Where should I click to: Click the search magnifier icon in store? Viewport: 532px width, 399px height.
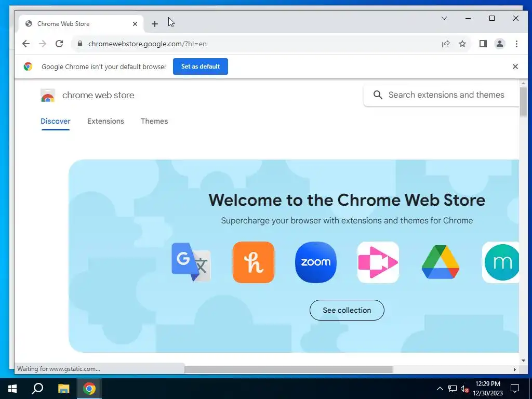(x=378, y=95)
